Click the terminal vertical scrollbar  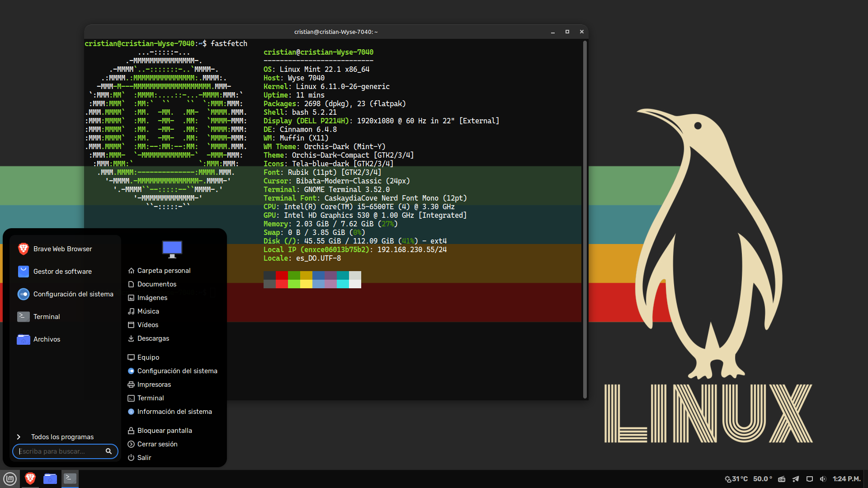pos(585,220)
